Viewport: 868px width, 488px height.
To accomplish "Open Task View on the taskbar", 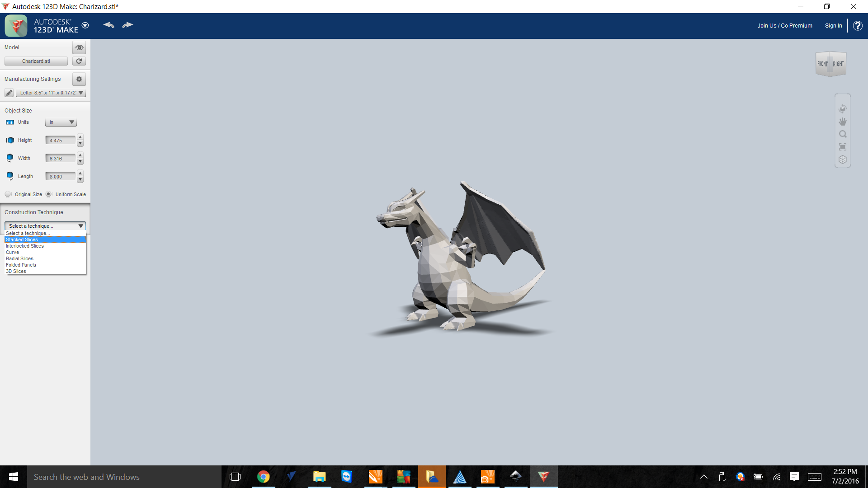I will tap(235, 477).
